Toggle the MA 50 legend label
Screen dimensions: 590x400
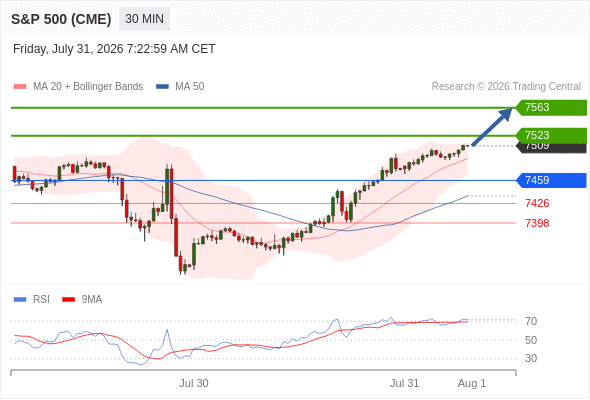190,87
